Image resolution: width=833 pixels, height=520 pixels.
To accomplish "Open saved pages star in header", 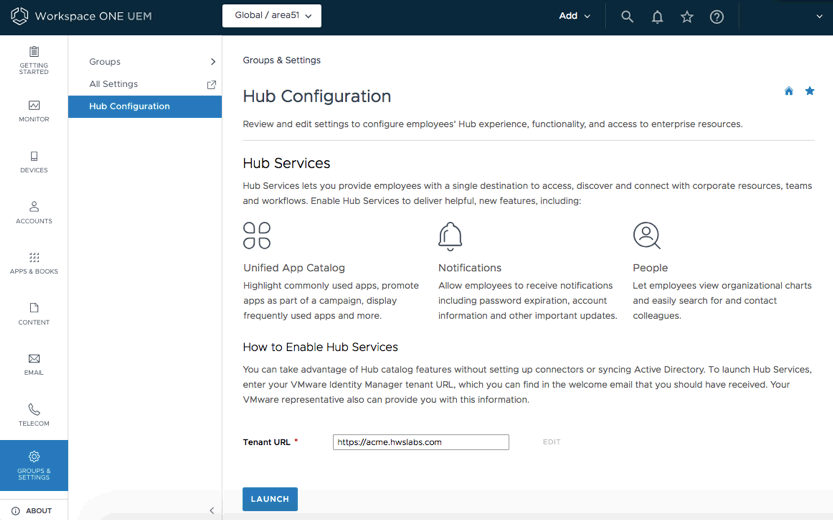I will pyautogui.click(x=687, y=17).
